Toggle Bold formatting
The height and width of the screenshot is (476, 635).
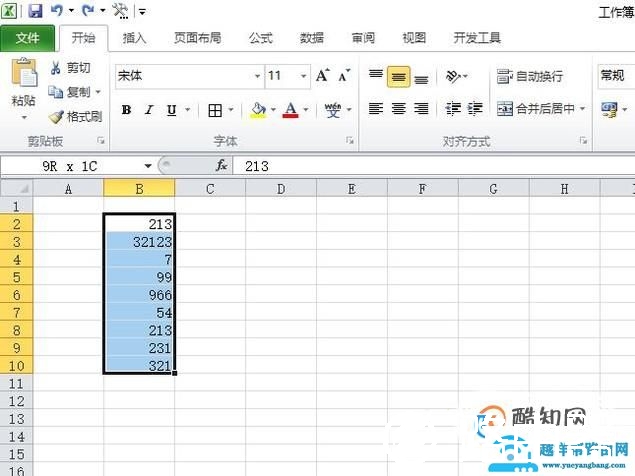pos(126,110)
